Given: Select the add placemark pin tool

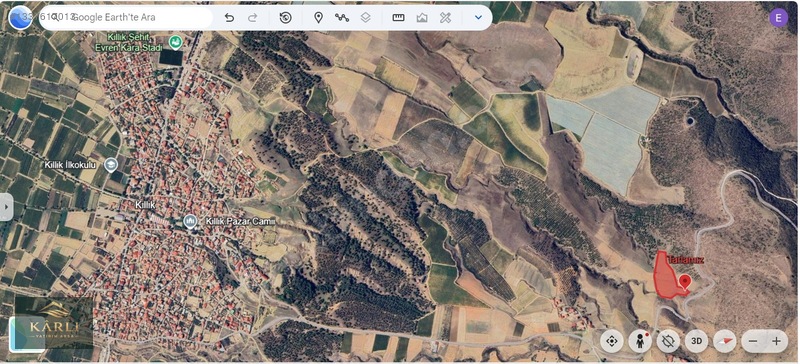Looking at the screenshot, I should (318, 18).
